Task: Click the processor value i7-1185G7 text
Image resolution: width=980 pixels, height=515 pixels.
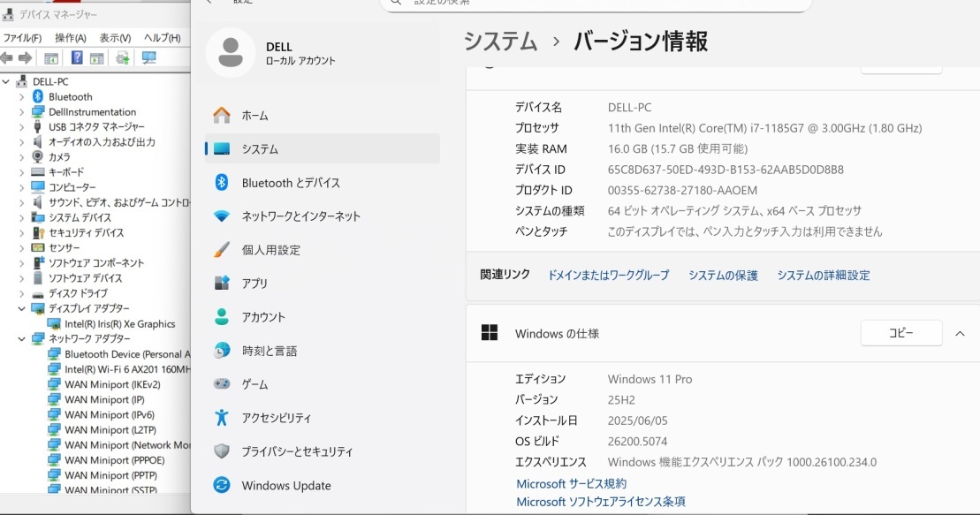Action: [764, 128]
